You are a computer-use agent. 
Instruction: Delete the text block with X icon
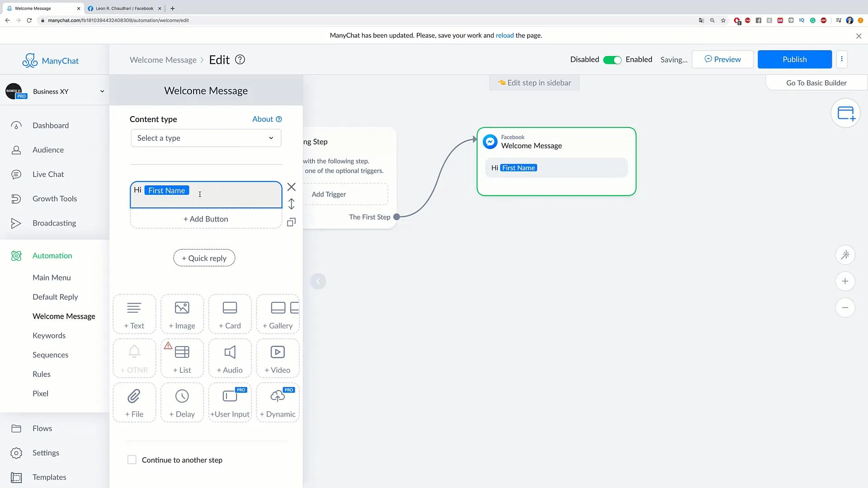pyautogui.click(x=292, y=187)
